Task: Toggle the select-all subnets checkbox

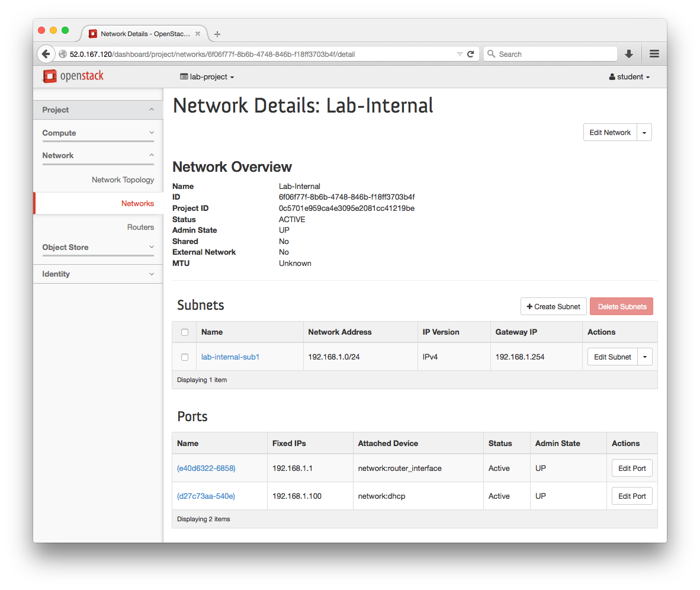Action: click(184, 332)
